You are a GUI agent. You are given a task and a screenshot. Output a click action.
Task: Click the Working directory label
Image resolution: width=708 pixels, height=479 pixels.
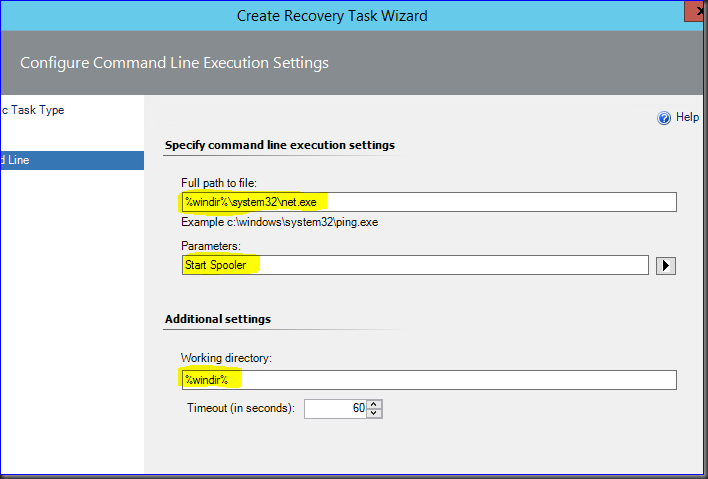227,357
